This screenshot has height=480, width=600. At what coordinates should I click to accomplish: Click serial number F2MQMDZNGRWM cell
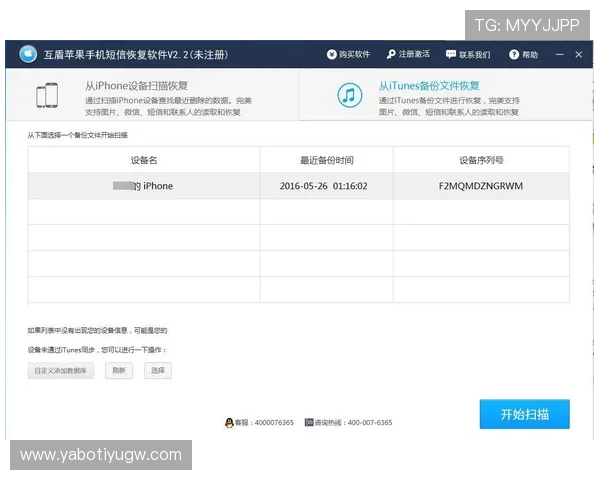[481, 186]
